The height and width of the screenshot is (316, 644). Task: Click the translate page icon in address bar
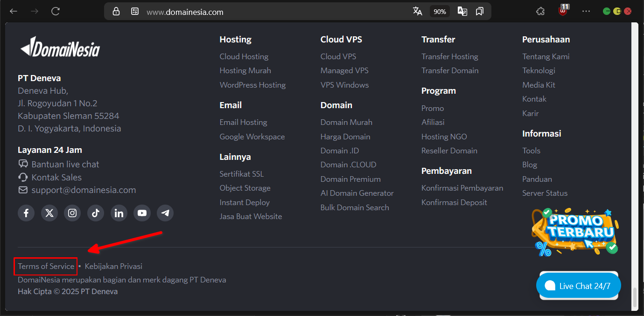pos(417,12)
